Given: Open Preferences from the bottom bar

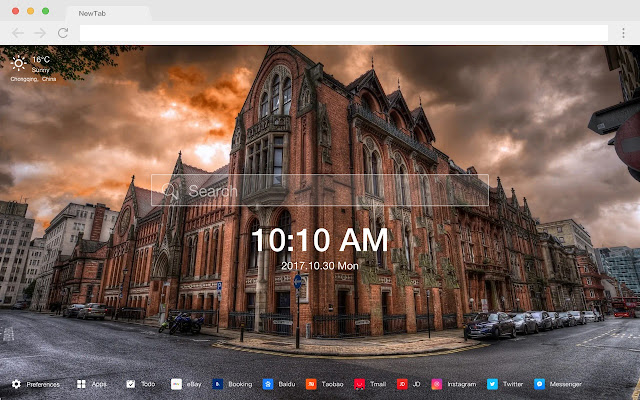Looking at the screenshot, I should pos(43,384).
